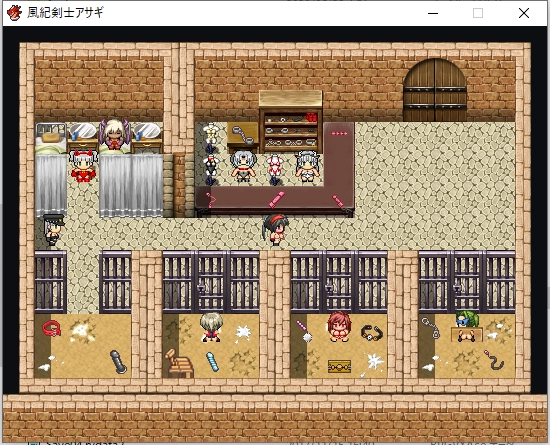Image resolution: width=550 pixels, height=445 pixels.
Task: Click the barred cell door above the blond prisoner
Action: click(211, 282)
